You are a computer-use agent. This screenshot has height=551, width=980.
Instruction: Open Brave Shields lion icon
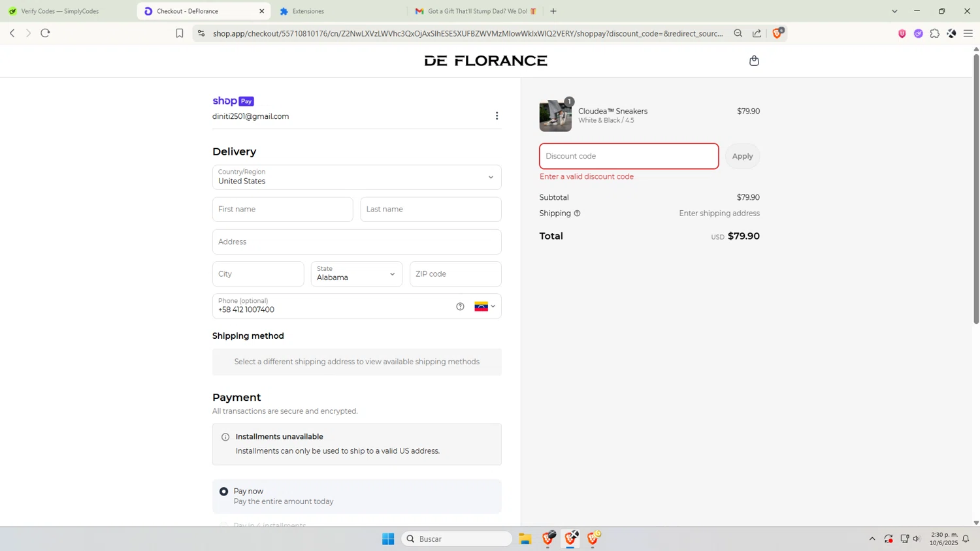[x=777, y=33]
